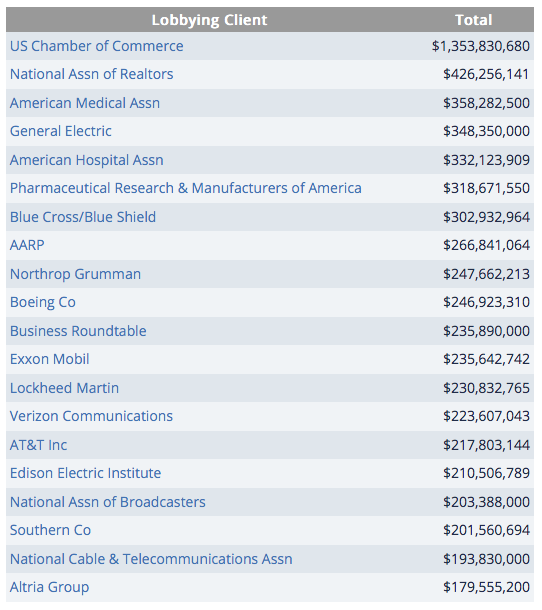Open the Verizon Communications link
The width and height of the screenshot is (542, 610).
click(x=91, y=416)
